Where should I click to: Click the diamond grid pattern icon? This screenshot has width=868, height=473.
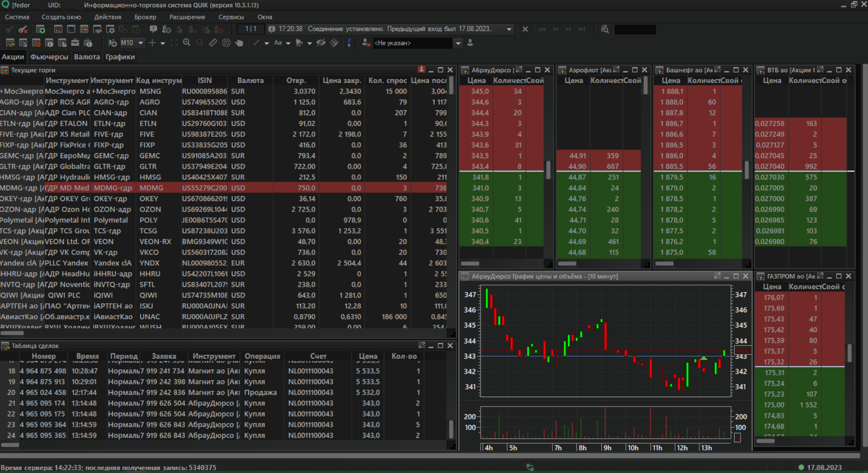tap(334, 43)
